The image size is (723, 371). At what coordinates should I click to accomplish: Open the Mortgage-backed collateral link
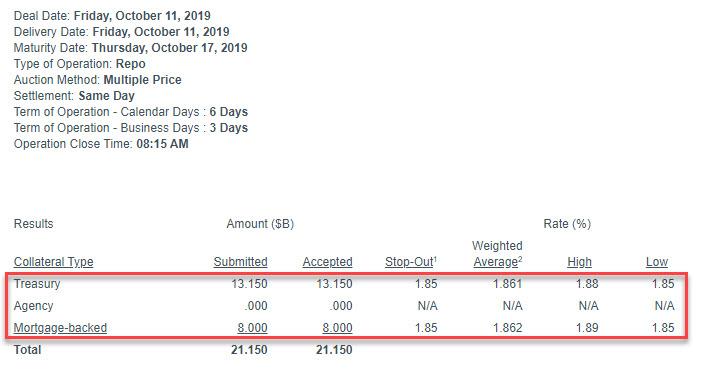coord(60,328)
